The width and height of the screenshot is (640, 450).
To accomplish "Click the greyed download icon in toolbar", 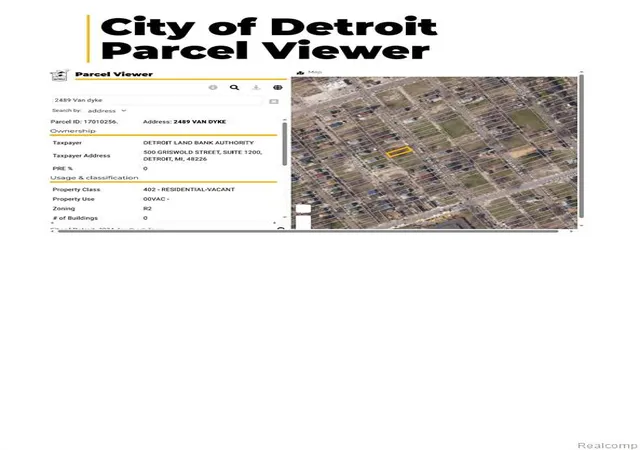I will click(256, 87).
